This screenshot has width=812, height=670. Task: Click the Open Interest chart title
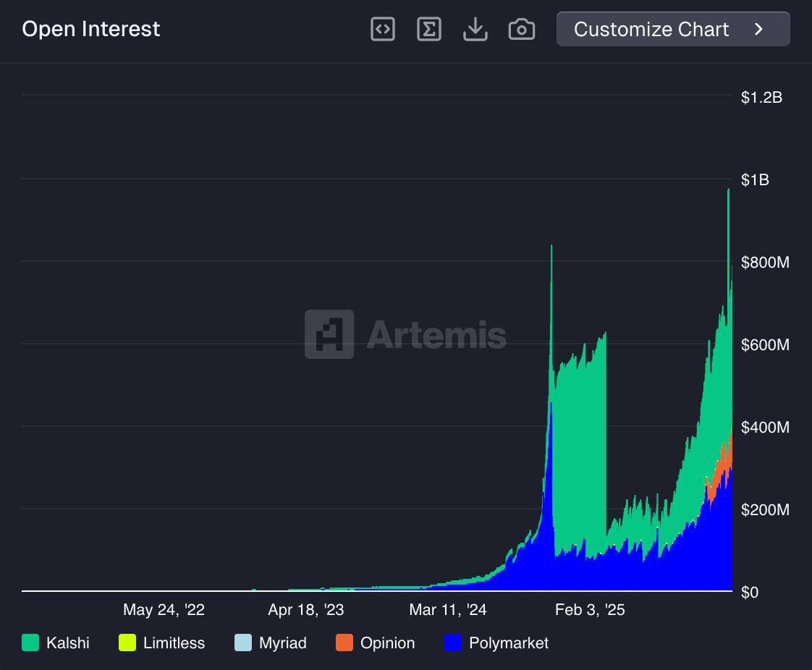pos(90,29)
